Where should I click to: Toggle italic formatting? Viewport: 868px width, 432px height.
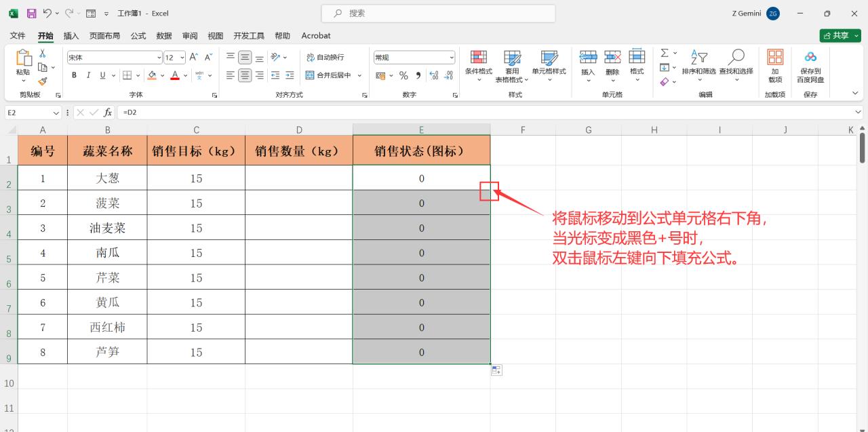(87, 75)
